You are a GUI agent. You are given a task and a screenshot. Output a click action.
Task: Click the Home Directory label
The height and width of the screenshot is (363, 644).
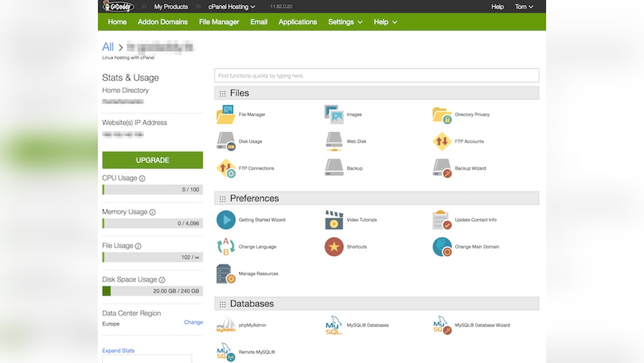pos(126,90)
